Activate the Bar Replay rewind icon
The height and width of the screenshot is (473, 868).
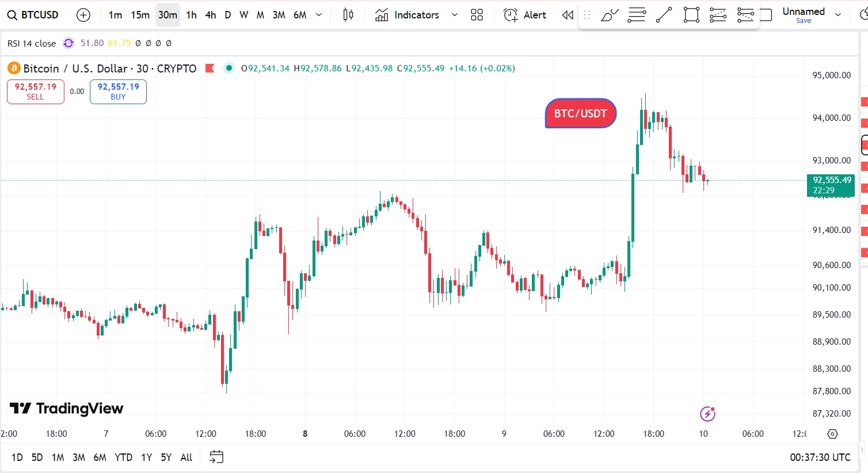[567, 15]
